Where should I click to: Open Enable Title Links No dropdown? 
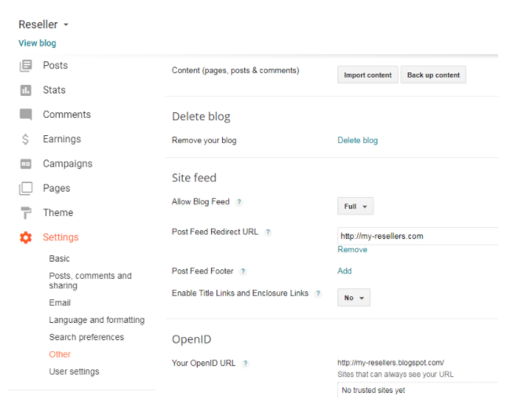click(353, 298)
